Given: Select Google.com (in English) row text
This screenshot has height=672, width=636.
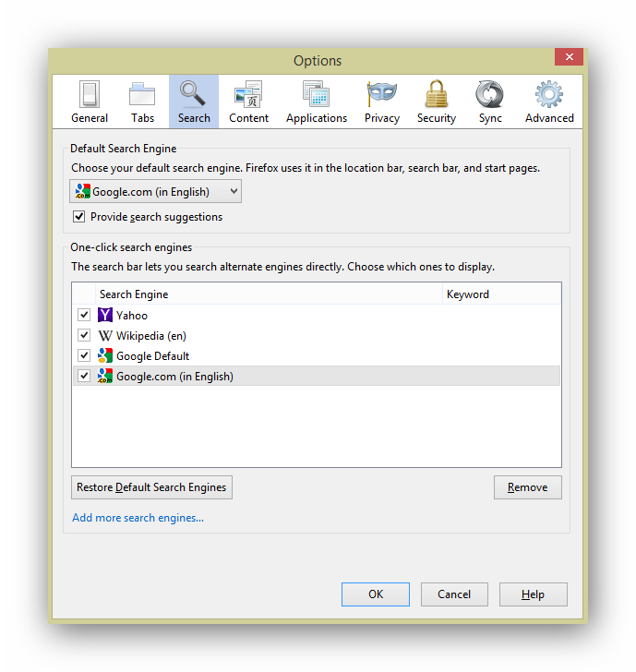Looking at the screenshot, I should (174, 377).
